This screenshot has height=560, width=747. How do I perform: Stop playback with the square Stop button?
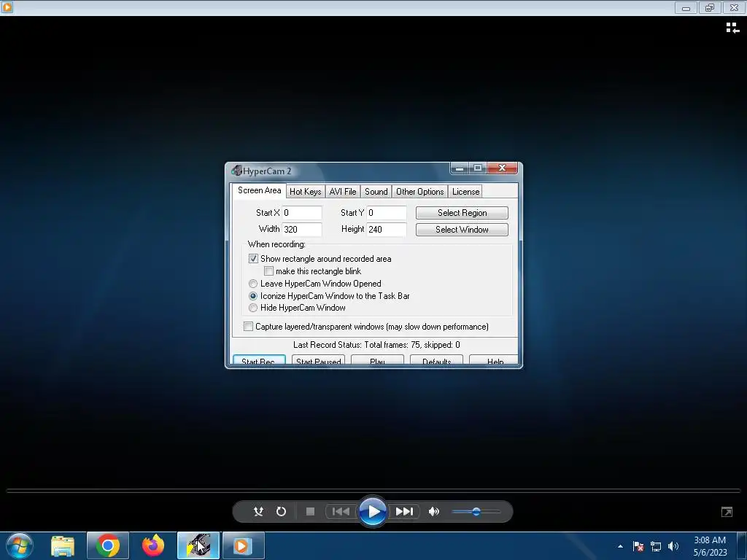coord(310,511)
